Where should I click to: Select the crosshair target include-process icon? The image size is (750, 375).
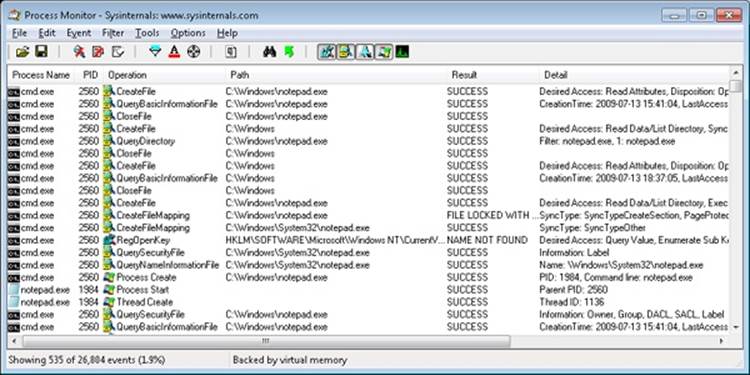coord(193,52)
